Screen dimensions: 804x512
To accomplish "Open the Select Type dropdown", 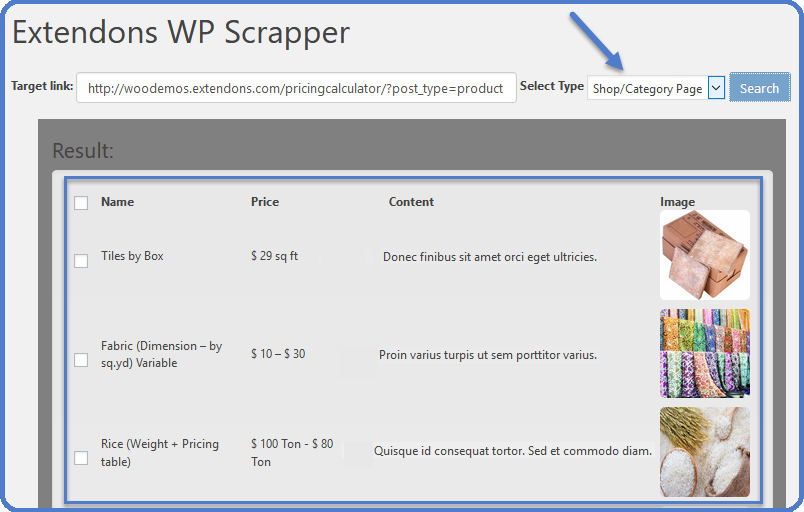I will coord(647,88).
